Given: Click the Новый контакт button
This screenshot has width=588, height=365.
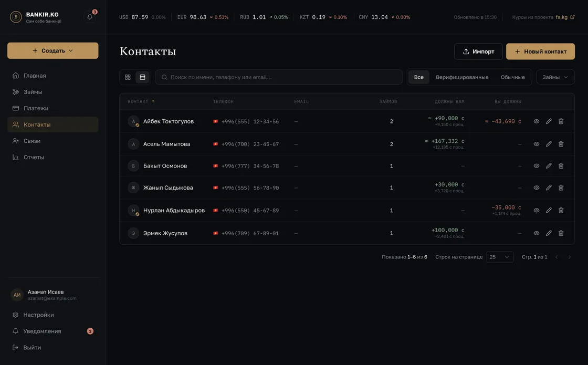Looking at the screenshot, I should (x=540, y=51).
